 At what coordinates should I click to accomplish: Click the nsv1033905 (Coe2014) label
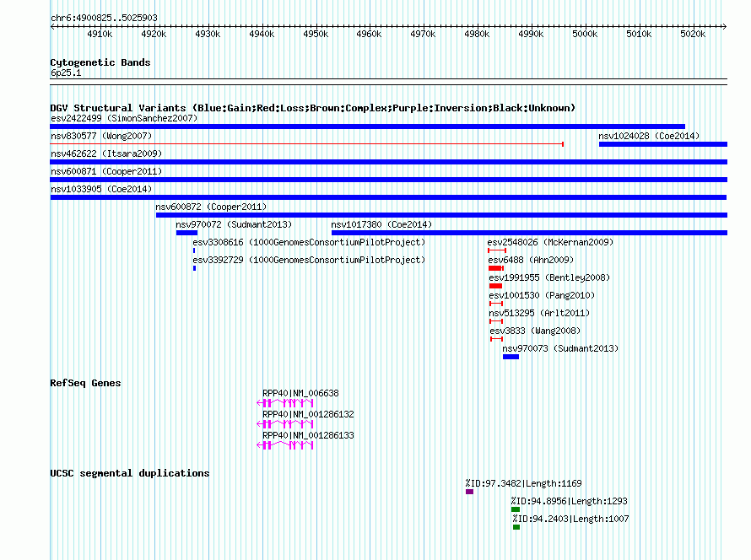[101, 189]
